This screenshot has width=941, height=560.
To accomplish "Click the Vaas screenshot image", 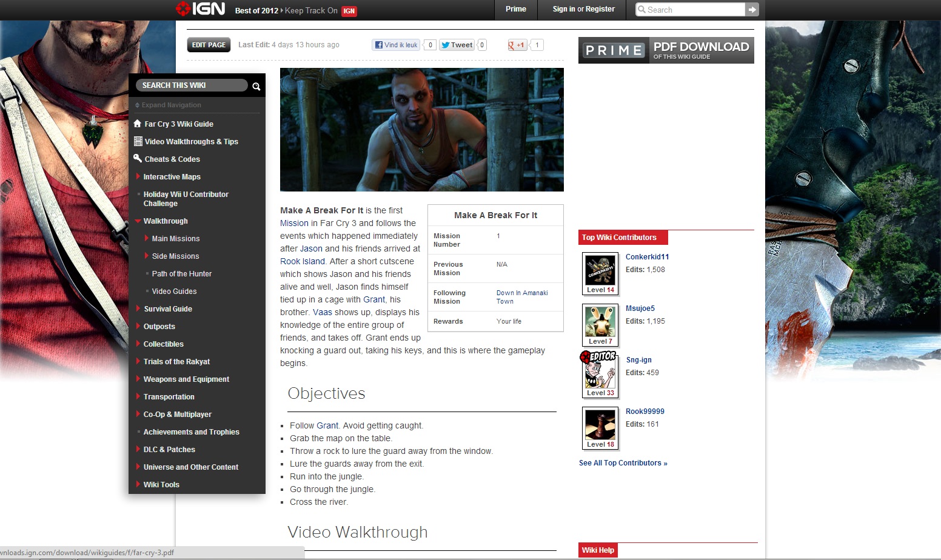I will pos(422,130).
